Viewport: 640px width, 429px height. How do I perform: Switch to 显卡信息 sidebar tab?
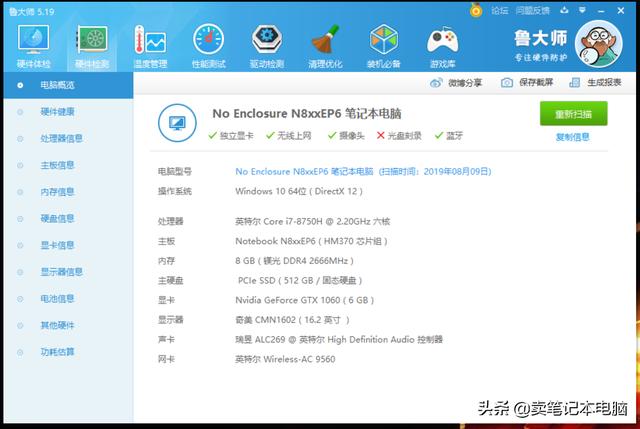coord(57,245)
